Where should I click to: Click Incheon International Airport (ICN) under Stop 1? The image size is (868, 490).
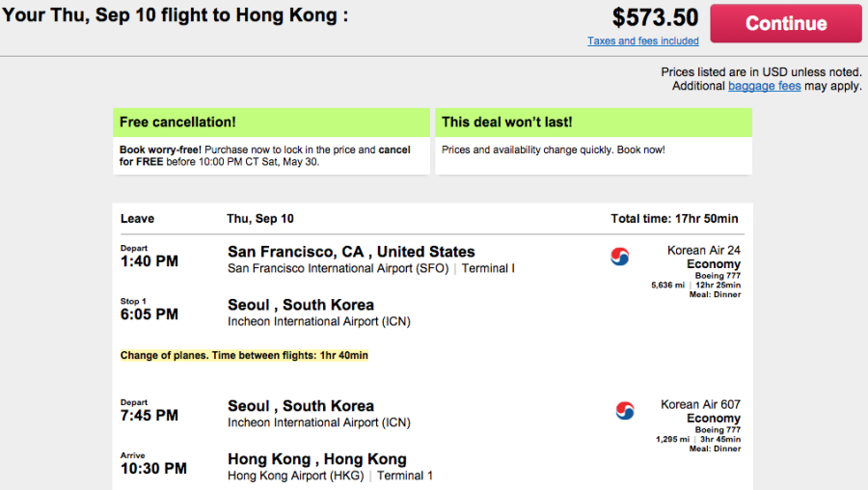coord(319,322)
